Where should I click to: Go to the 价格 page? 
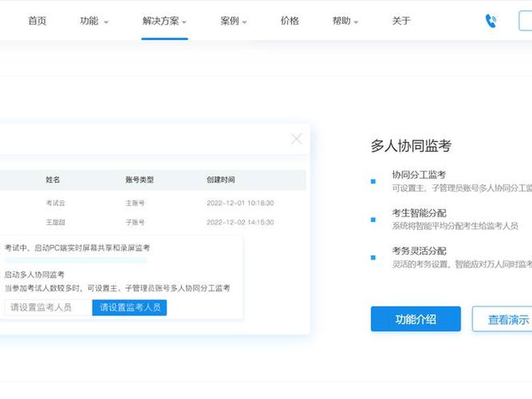click(289, 21)
